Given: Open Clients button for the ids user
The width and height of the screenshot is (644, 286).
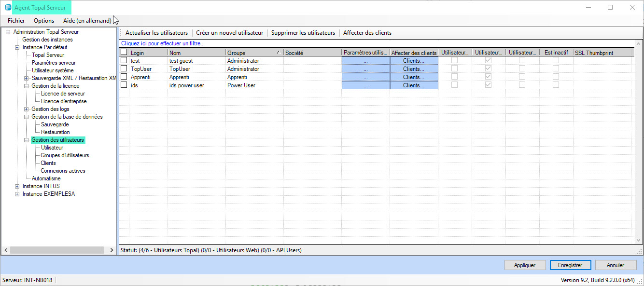Looking at the screenshot, I should pos(414,85).
